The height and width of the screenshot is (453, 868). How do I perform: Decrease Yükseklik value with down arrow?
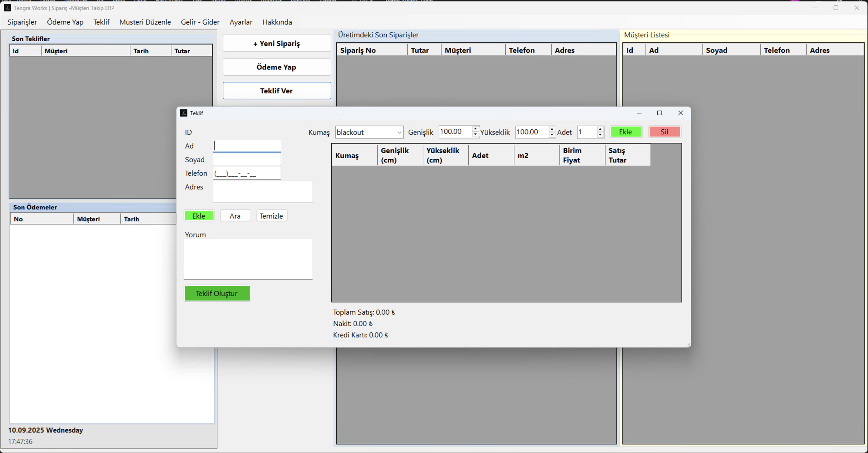click(x=552, y=135)
